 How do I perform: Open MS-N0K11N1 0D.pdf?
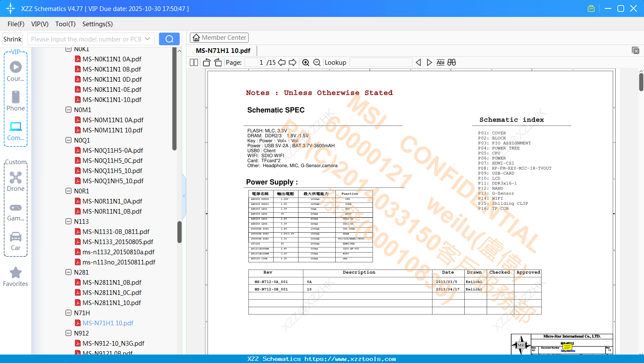pyautogui.click(x=108, y=79)
